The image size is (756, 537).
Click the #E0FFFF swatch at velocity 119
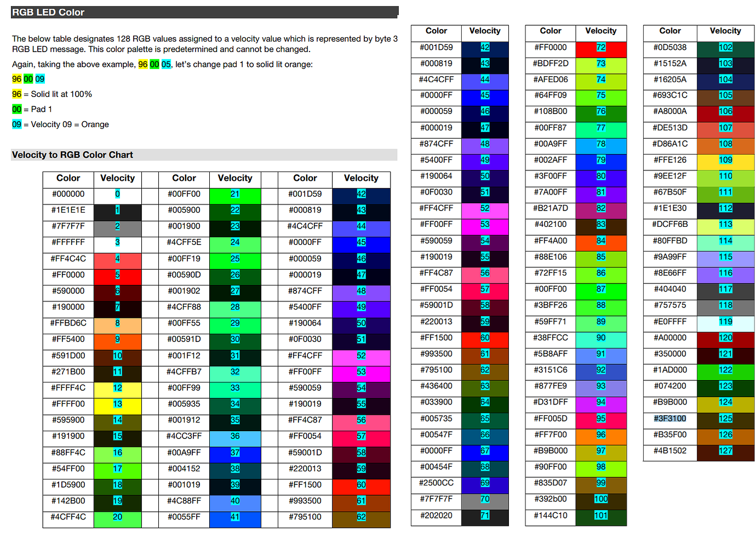click(x=725, y=322)
